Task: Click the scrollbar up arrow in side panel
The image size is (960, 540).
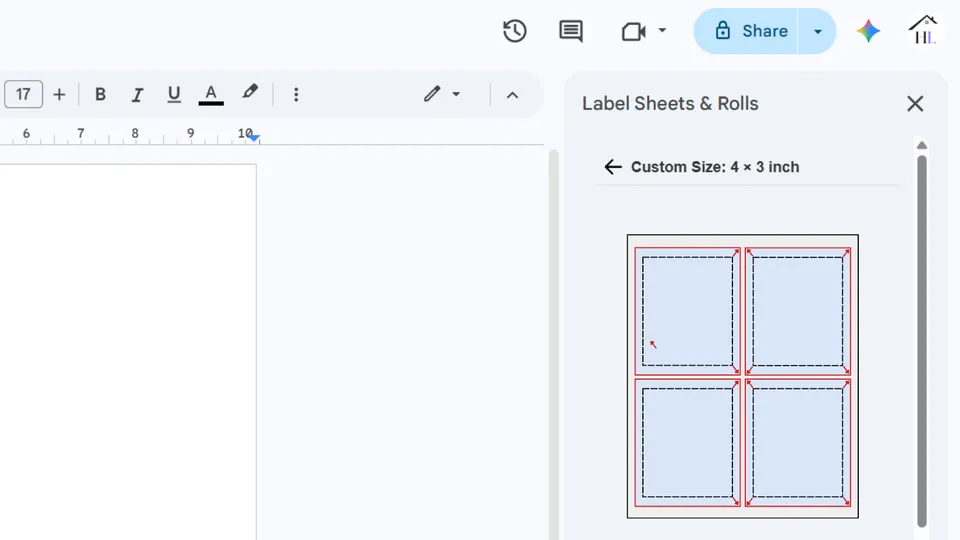Action: 921,145
